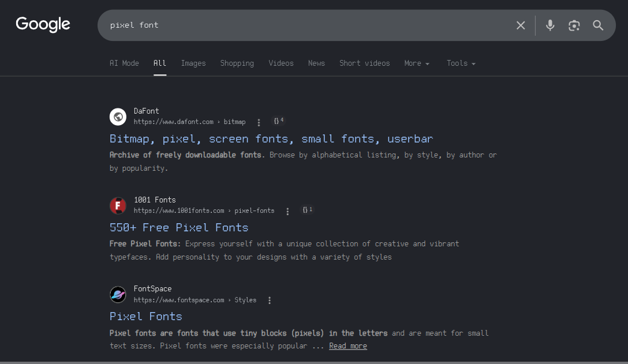Image resolution: width=628 pixels, height=364 pixels.
Task: Open Google Lens image search icon
Action: (574, 25)
